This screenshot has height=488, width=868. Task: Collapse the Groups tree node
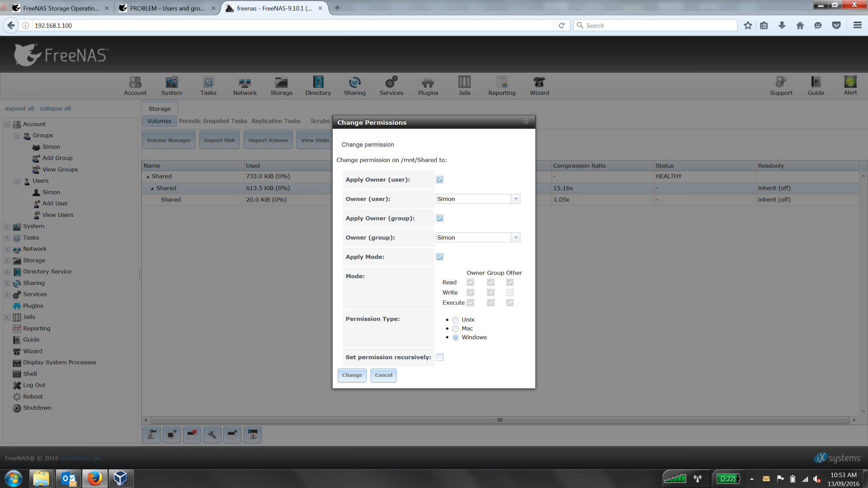17,136
